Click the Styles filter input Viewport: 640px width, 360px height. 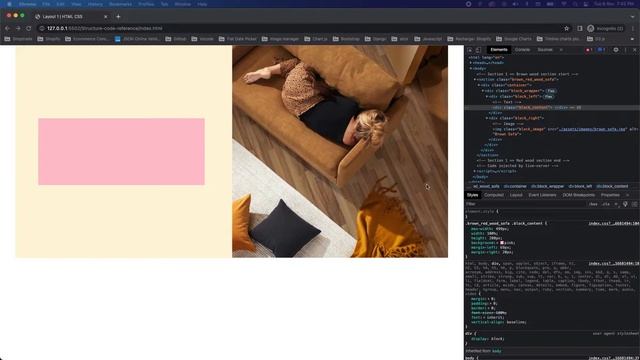pos(526,204)
